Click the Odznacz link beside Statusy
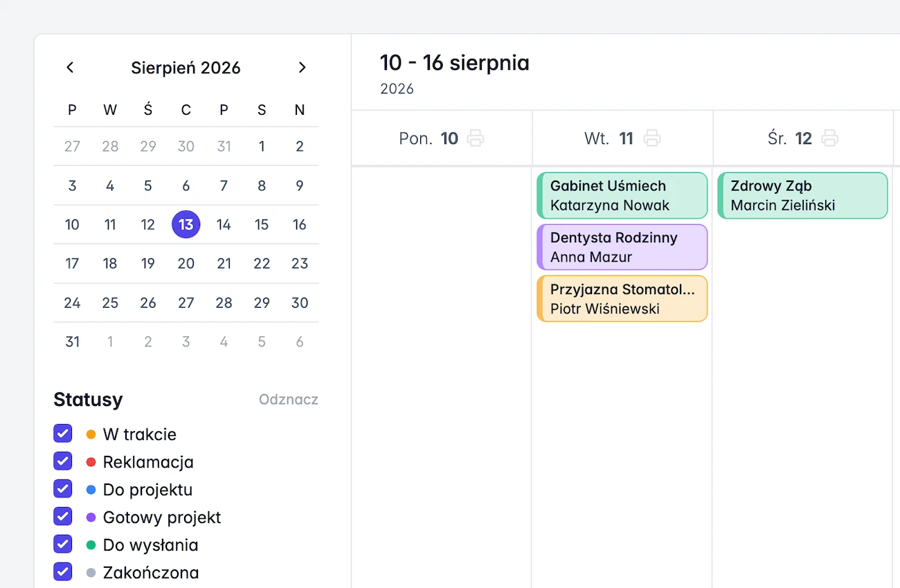Viewport: 900px width, 588px height. pos(289,399)
